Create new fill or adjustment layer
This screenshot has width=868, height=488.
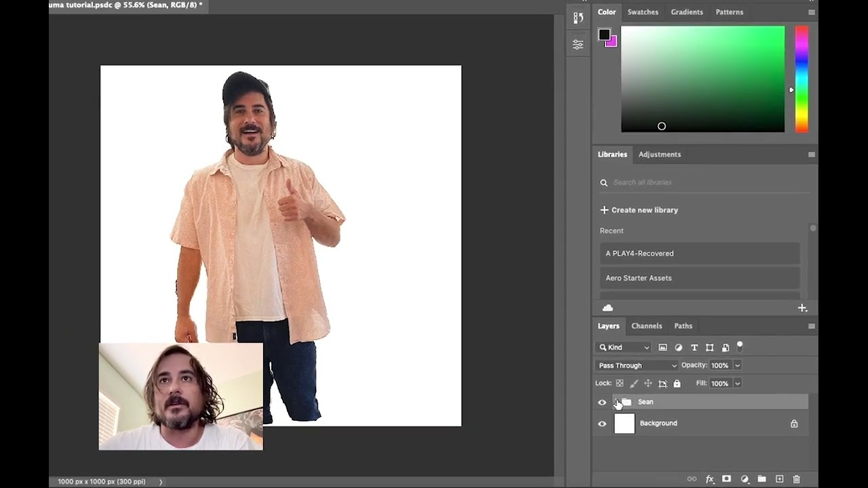tap(744, 479)
